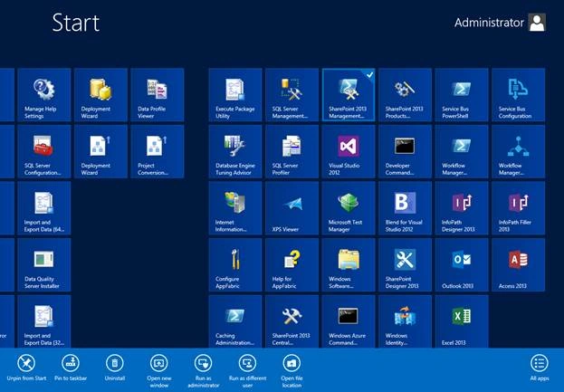This screenshot has height=392, width=564.
Task: Open Windows Software tile with folder icon
Action: (x=349, y=264)
